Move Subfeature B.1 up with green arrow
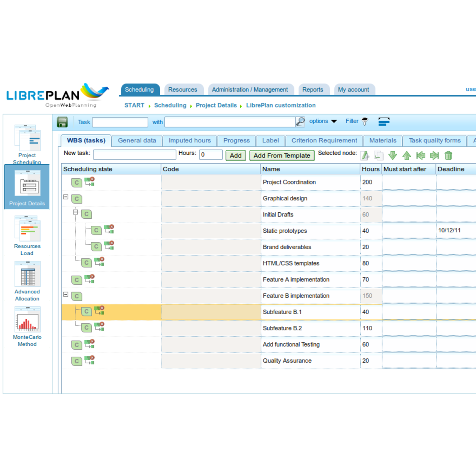 pyautogui.click(x=407, y=156)
